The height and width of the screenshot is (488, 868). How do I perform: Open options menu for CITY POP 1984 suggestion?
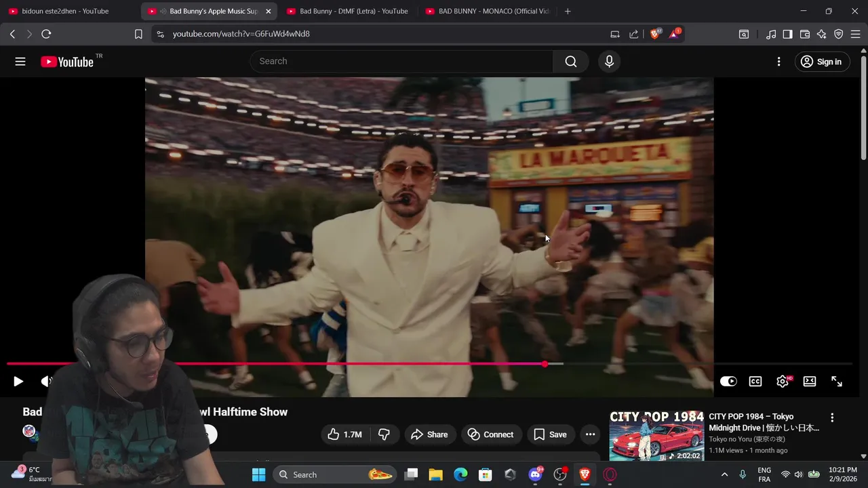point(832,418)
